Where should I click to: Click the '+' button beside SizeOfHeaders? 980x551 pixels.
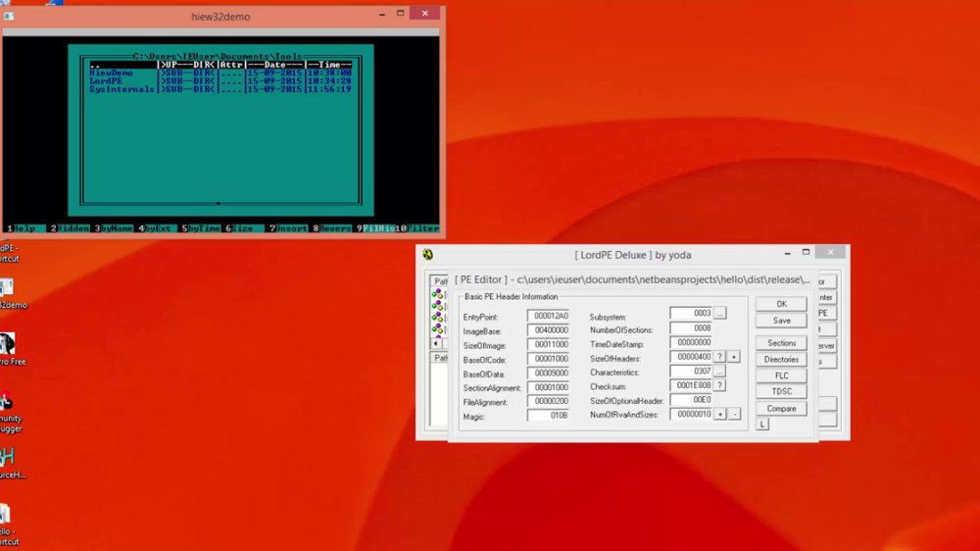pos(734,357)
